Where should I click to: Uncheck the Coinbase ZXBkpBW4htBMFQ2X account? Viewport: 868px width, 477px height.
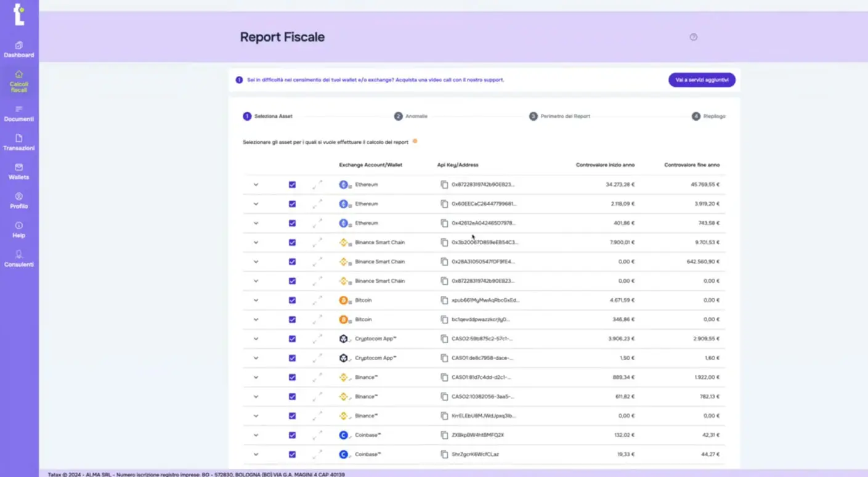[292, 435]
